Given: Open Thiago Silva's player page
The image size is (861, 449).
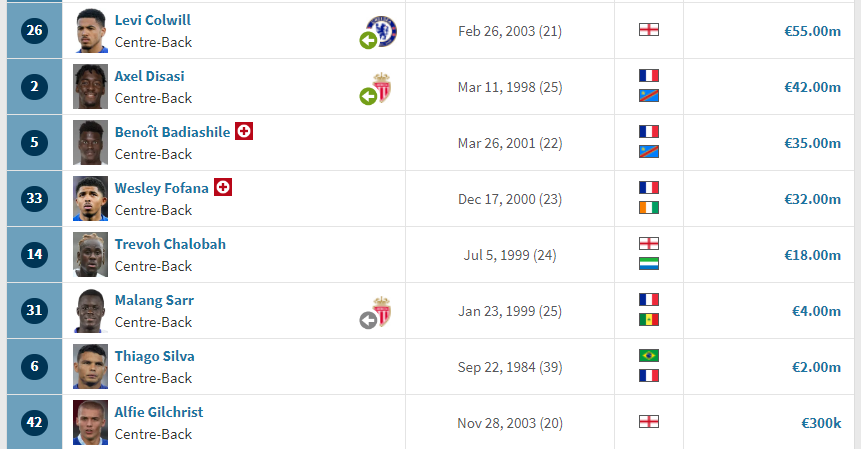Looking at the screenshot, I should click(x=154, y=356).
